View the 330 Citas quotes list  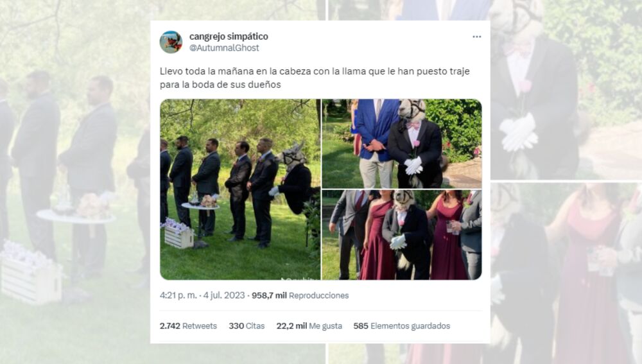(247, 326)
